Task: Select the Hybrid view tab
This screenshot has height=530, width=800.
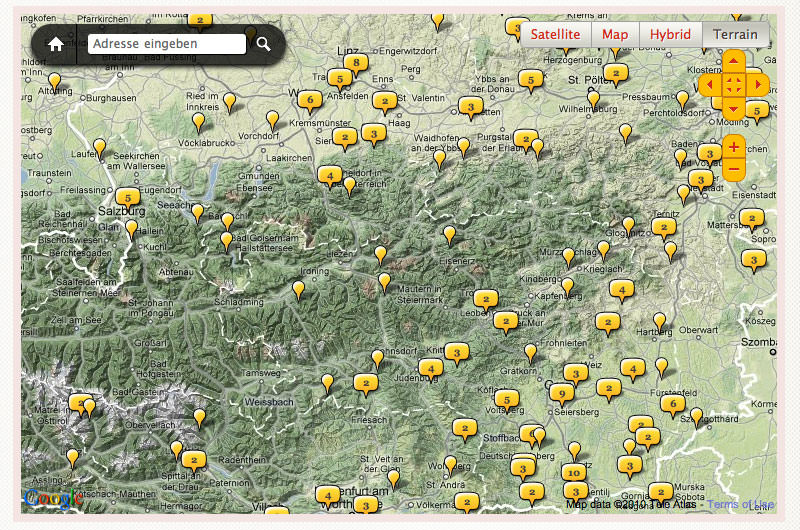Action: pyautogui.click(x=670, y=34)
